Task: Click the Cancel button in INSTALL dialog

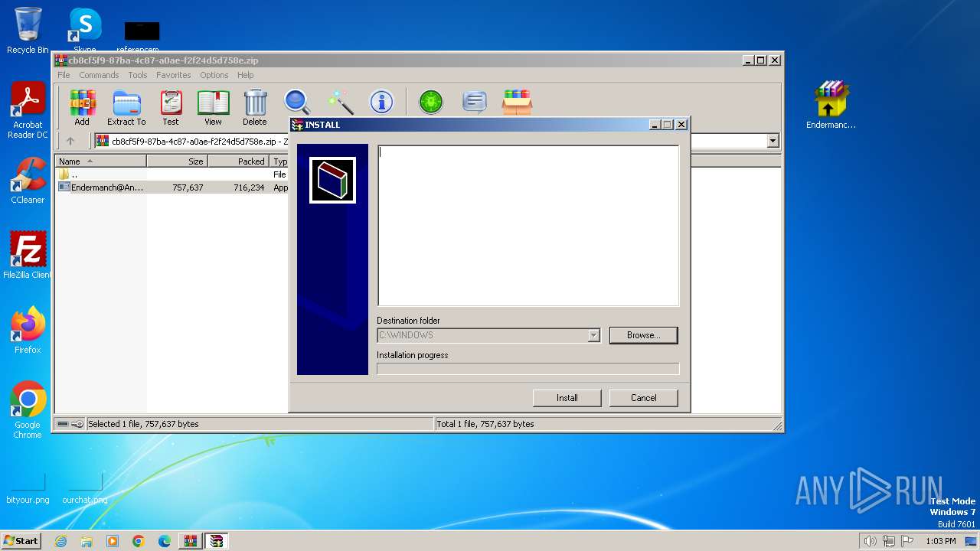Action: point(644,398)
